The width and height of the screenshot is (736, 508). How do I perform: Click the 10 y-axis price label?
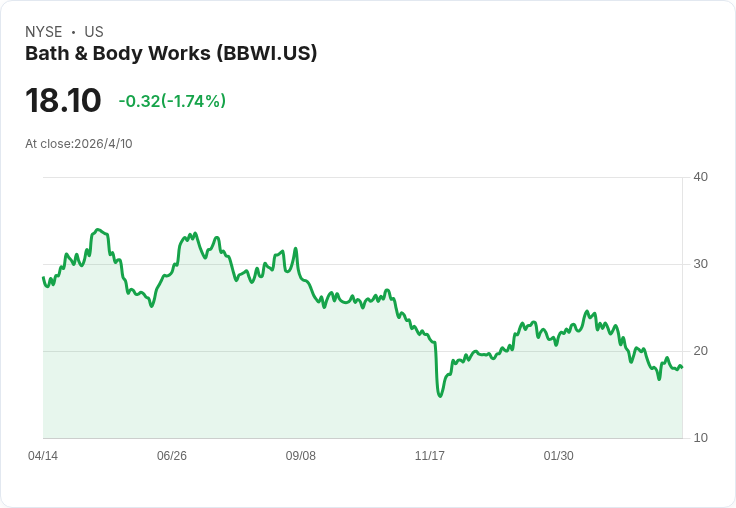pyautogui.click(x=701, y=438)
